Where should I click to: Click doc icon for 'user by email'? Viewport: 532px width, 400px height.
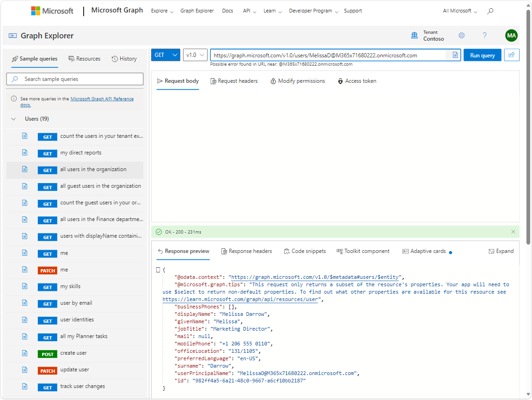click(25, 303)
